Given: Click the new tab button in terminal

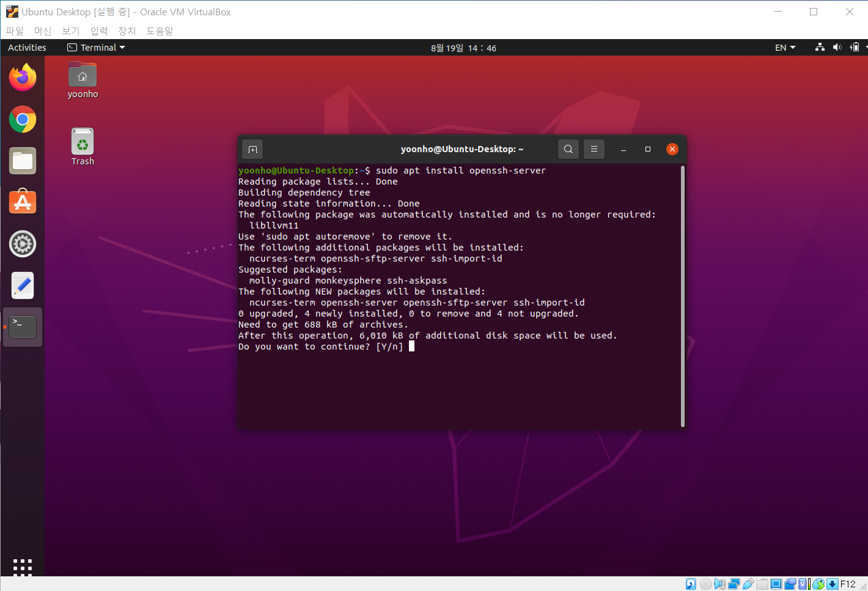Looking at the screenshot, I should pyautogui.click(x=252, y=149).
